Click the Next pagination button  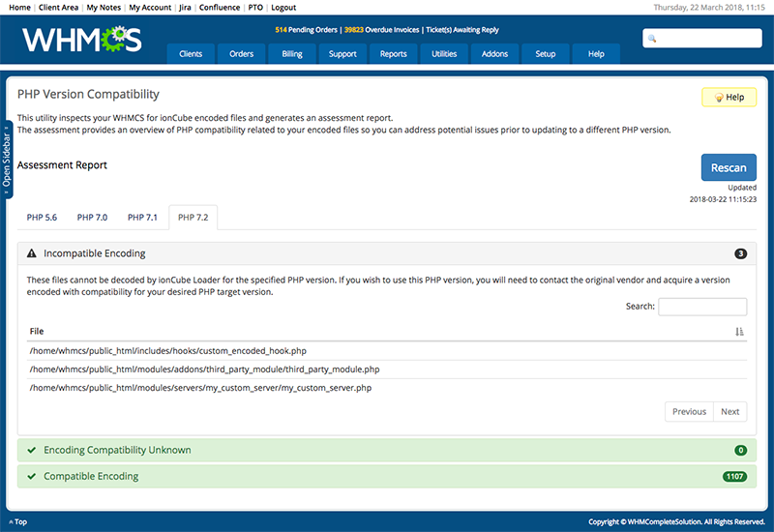(730, 412)
